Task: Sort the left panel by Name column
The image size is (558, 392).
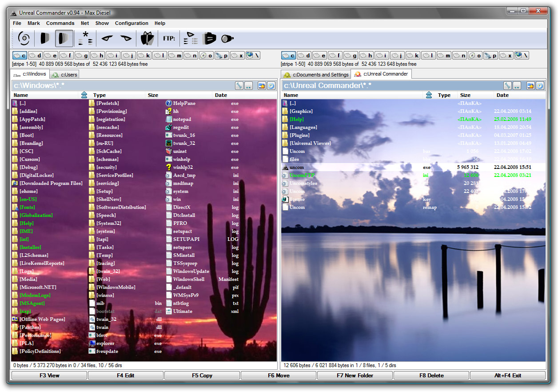Action: coord(44,95)
